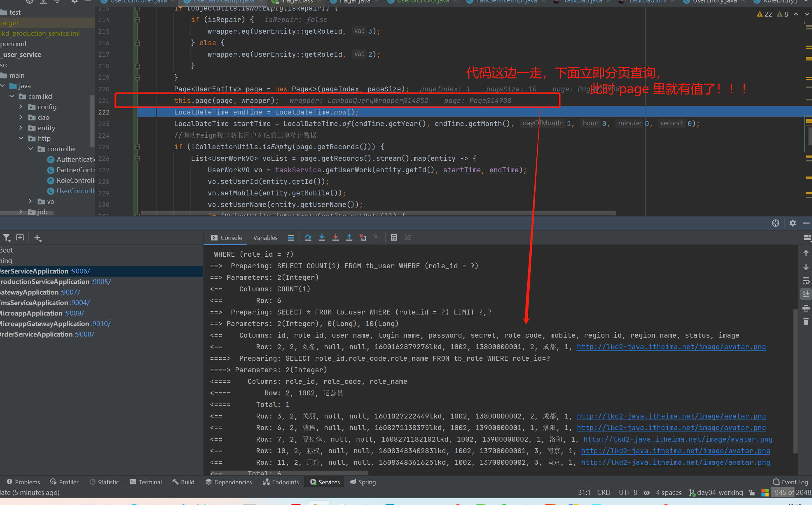
Task: Print the console output
Action: [806, 308]
